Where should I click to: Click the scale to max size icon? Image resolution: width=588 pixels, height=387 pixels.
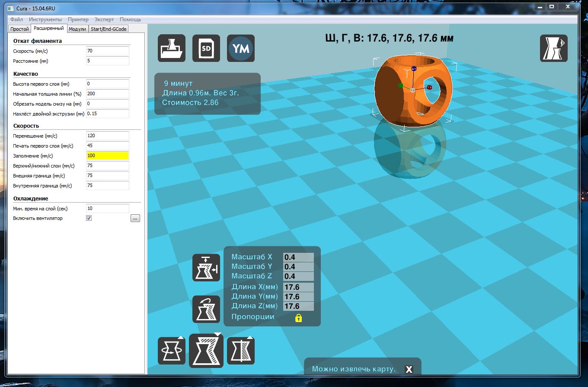point(206,268)
